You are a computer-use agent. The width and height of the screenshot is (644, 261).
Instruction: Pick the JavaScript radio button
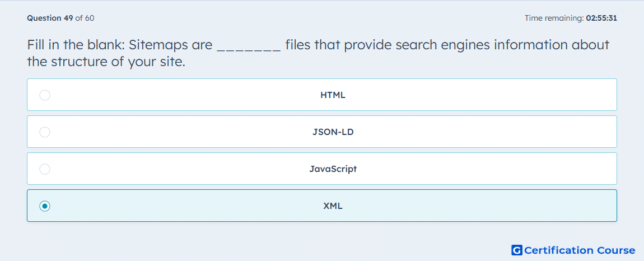click(x=45, y=169)
